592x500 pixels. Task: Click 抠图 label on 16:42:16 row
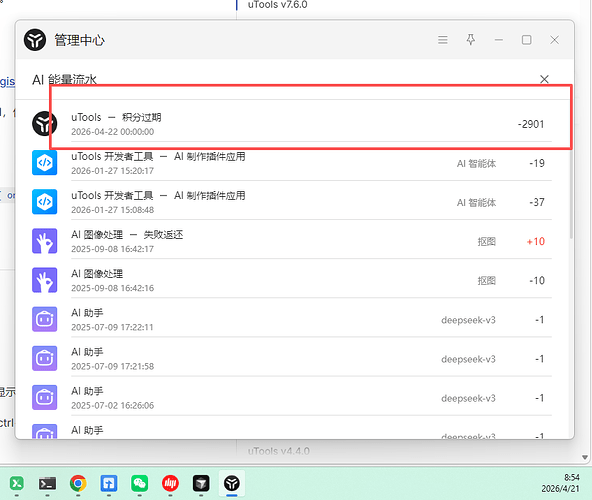[x=487, y=281]
